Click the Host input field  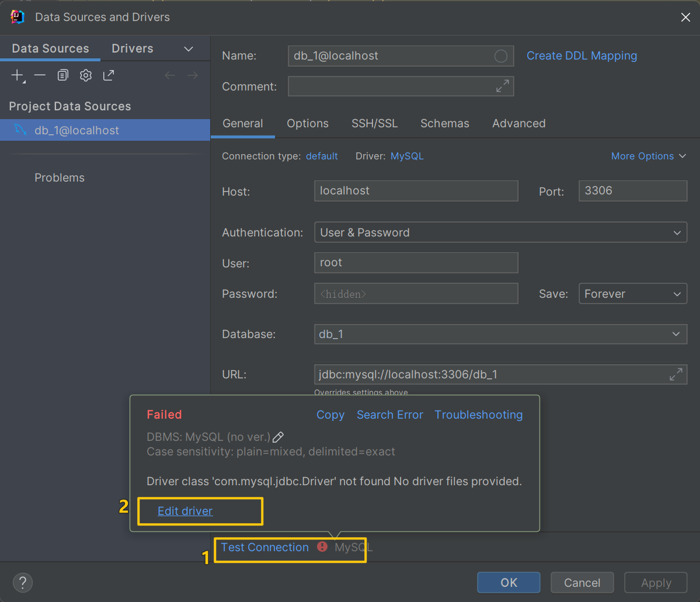point(416,191)
